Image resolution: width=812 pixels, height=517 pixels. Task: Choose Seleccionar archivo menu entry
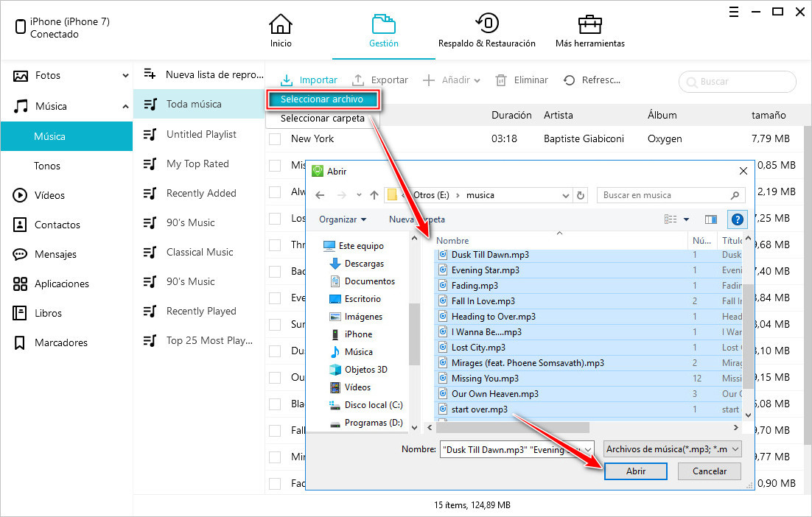(323, 99)
